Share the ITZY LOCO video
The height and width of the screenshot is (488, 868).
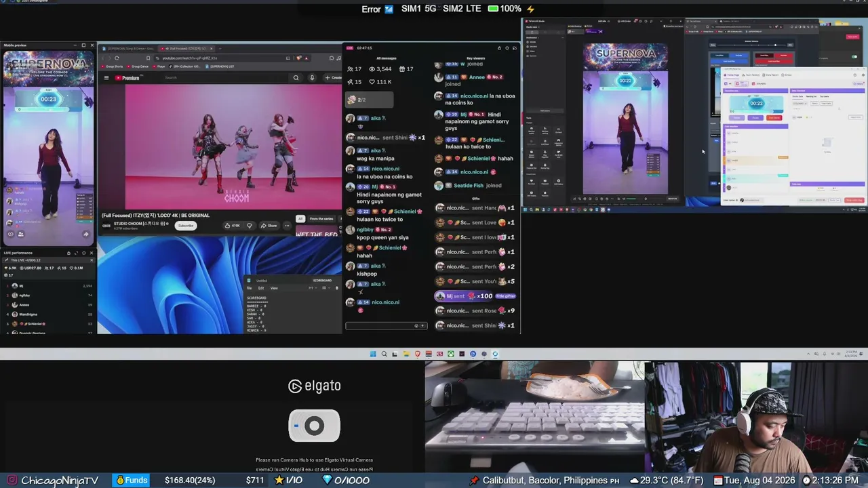[x=269, y=226]
